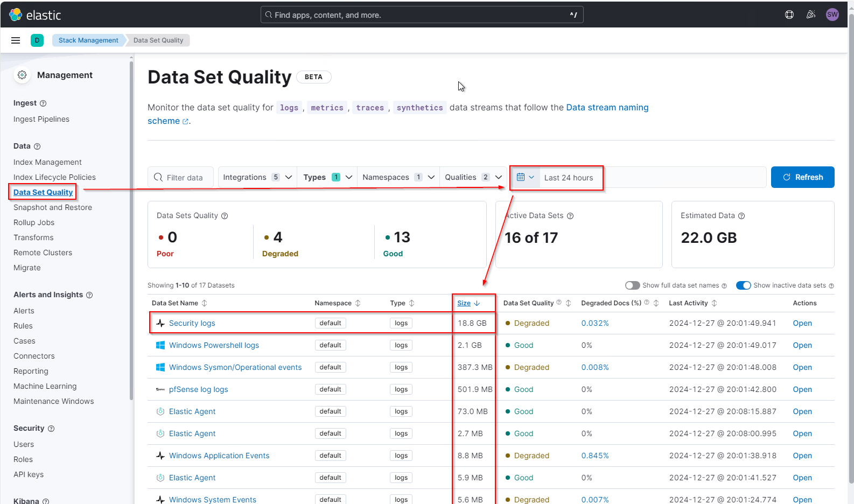Show the Security section help icon
Viewport: 854px width, 504px height.
point(51,429)
